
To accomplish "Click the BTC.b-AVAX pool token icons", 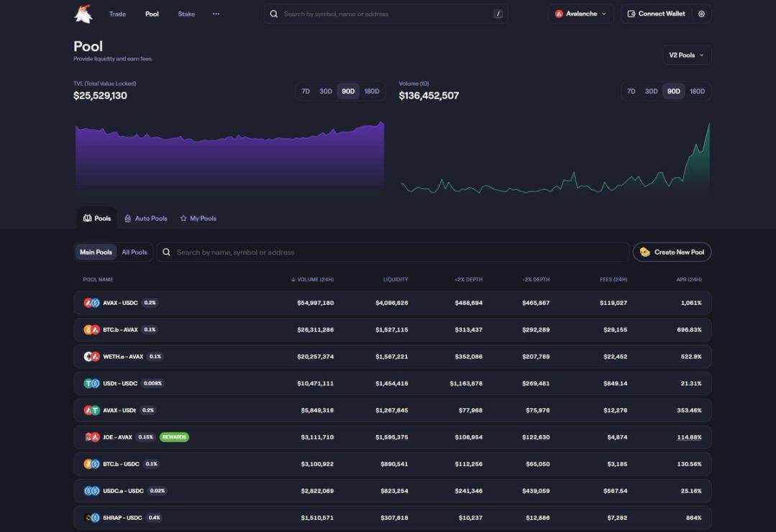I will 91,329.
